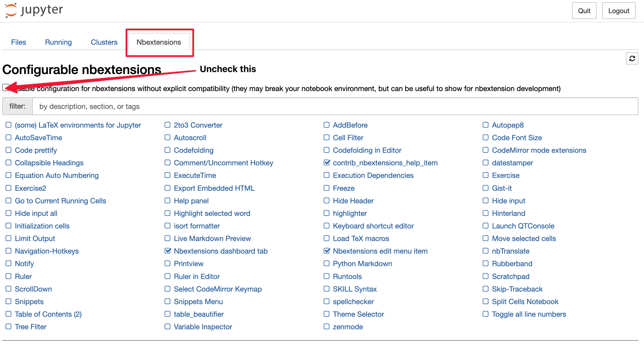Open Go to Current Running Cells link

[x=61, y=201]
